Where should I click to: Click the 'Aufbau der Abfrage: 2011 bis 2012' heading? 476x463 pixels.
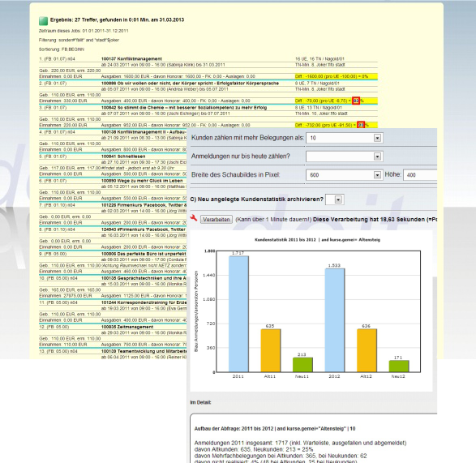(x=275, y=429)
